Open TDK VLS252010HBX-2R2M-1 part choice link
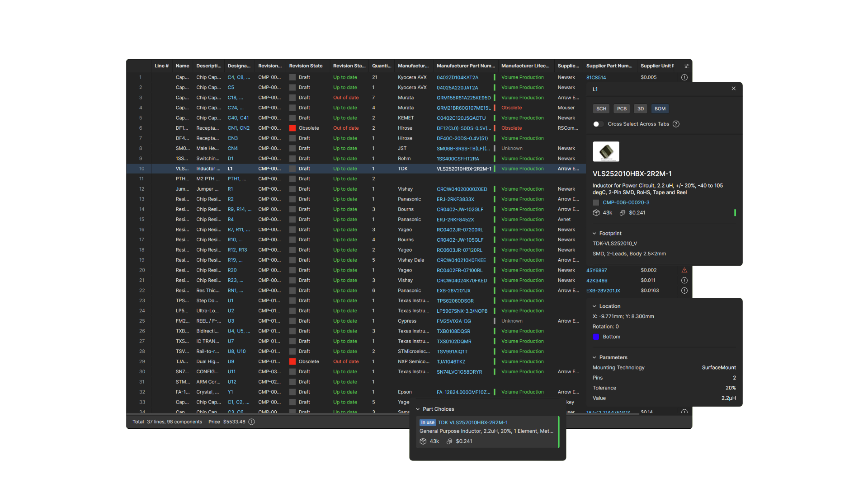Screen dimensions: 868x488 472,422
